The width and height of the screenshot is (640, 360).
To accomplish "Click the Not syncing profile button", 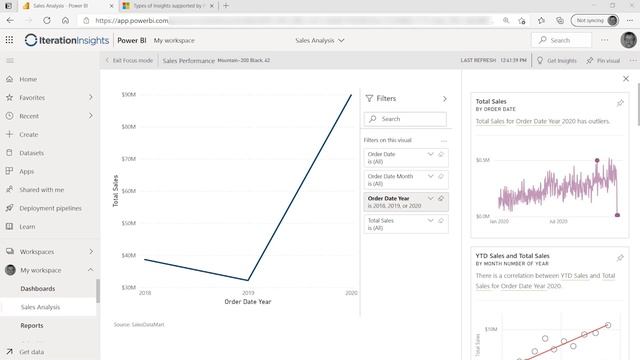I will point(595,20).
